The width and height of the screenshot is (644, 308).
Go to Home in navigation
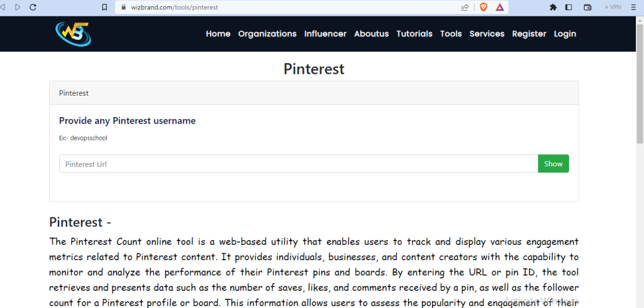218,34
